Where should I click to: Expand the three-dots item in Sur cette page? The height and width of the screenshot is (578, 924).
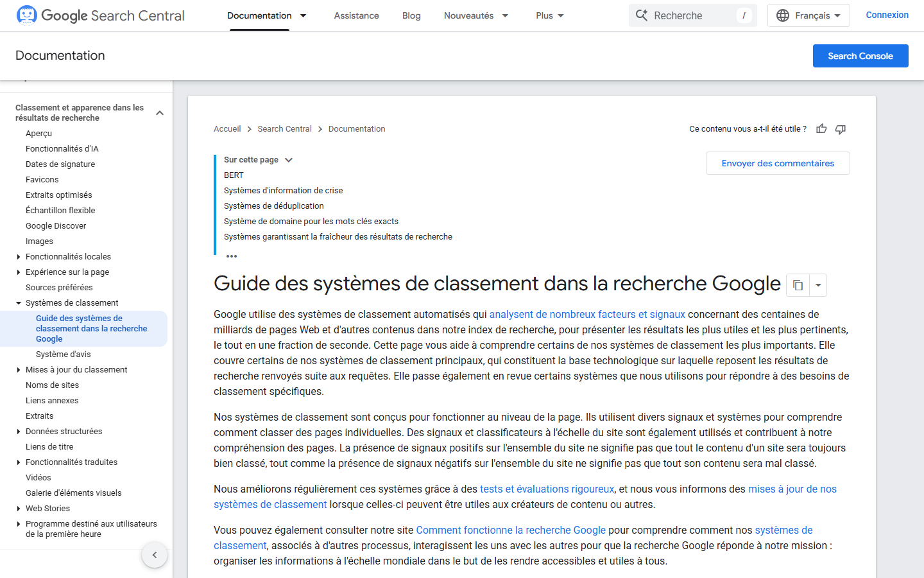232,256
